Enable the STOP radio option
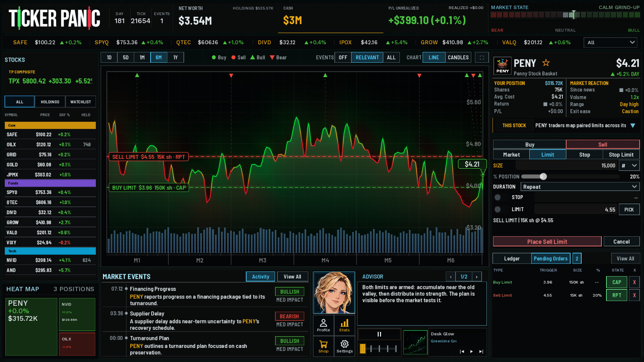This screenshot has height=362, width=644. (498, 197)
